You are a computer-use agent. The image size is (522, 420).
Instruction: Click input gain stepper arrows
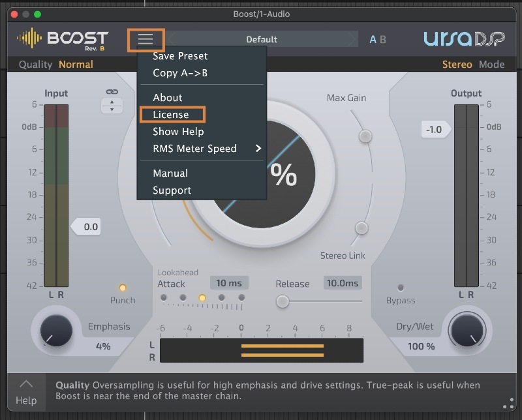112,106
